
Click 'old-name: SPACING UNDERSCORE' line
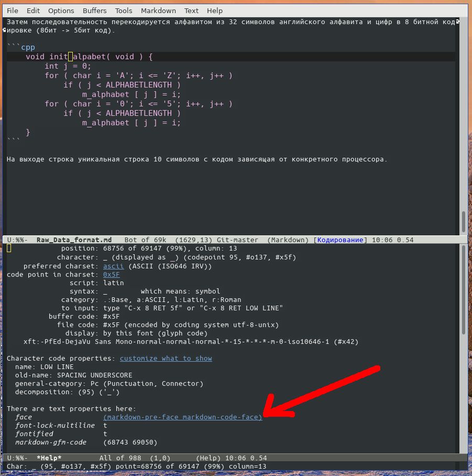click(x=74, y=375)
